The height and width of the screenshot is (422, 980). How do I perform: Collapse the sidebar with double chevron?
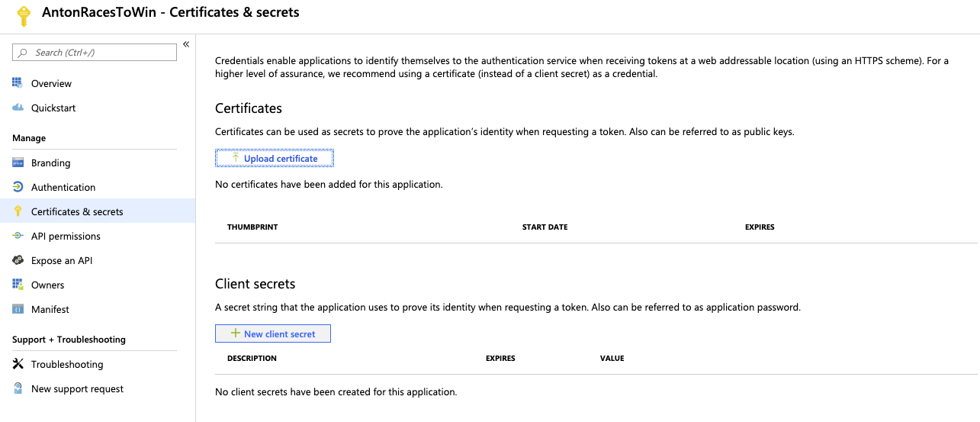pyautogui.click(x=186, y=45)
